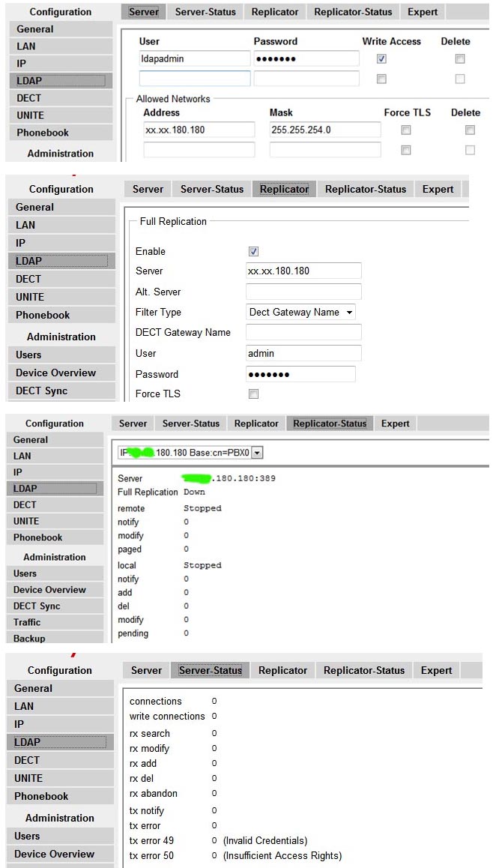In the user-table screenshot, select Phonebook in sidebar
This screenshot has width=493, height=868.
coord(61,133)
